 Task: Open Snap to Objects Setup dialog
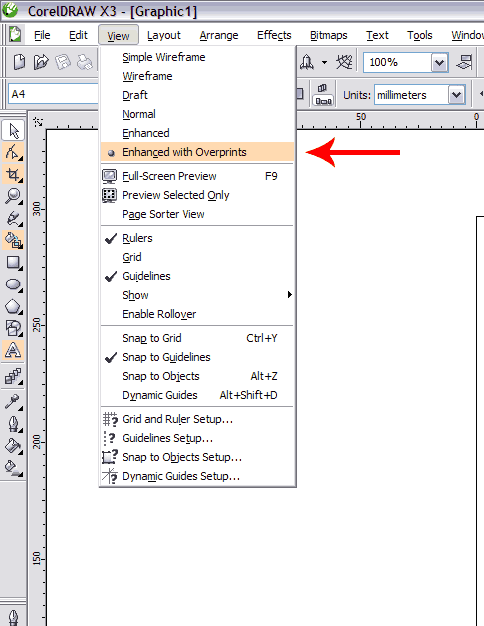coord(197,457)
